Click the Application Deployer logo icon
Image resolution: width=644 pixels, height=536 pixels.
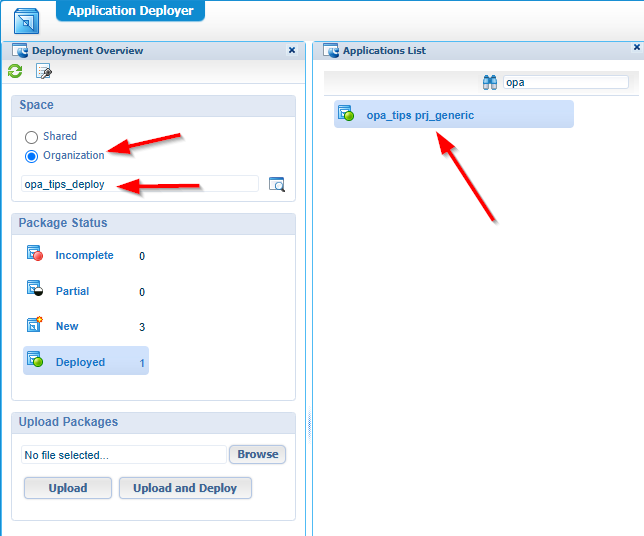click(27, 19)
